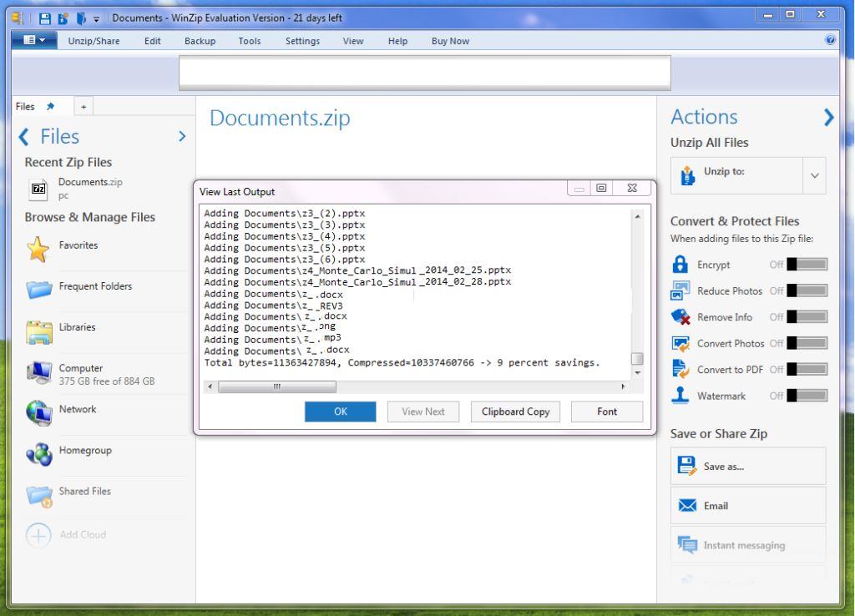Click the Documents.zip archive title
The image size is (855, 616).
[x=280, y=119]
